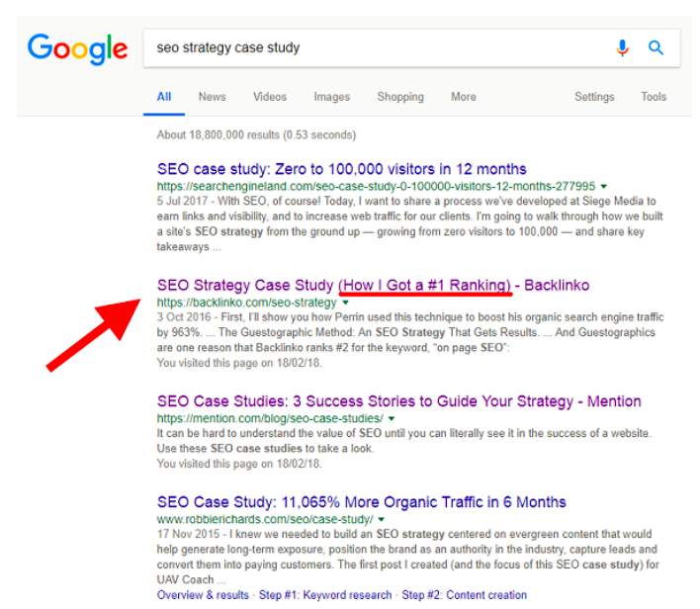Open Settings menu
The height and width of the screenshot is (609, 700).
[x=594, y=97]
